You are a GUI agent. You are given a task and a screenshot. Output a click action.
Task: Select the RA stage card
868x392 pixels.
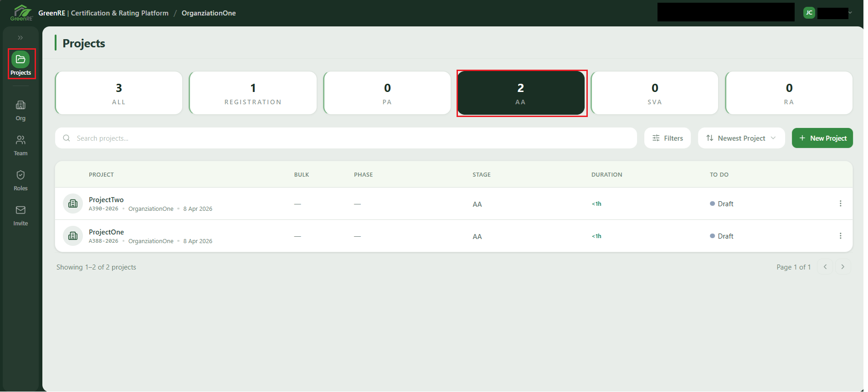789,93
